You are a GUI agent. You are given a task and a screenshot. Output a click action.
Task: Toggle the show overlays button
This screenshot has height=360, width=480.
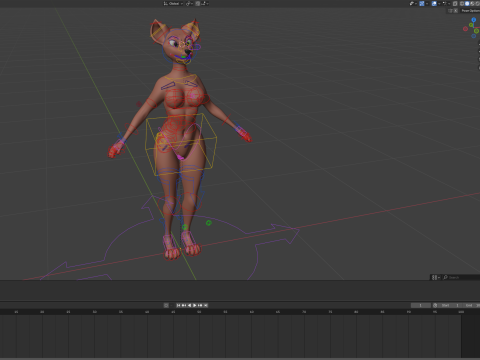point(434,4)
